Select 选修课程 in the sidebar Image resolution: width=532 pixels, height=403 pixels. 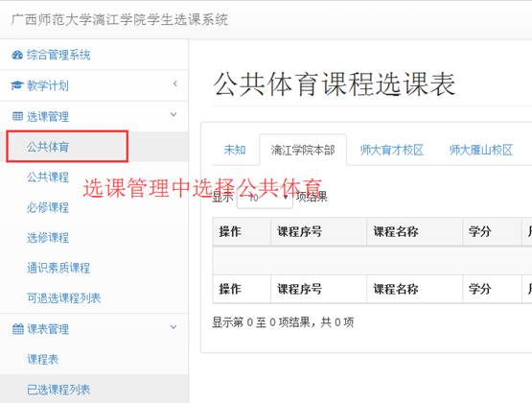(x=48, y=237)
